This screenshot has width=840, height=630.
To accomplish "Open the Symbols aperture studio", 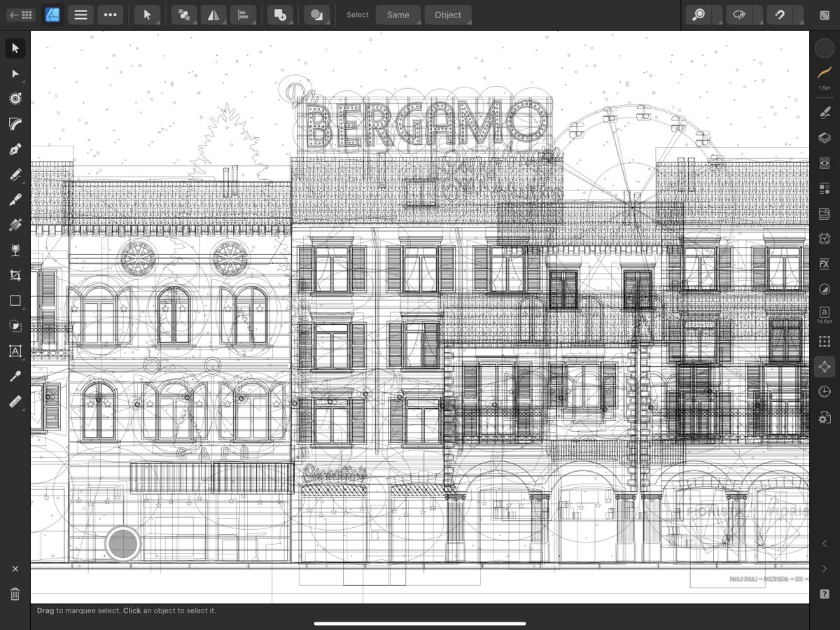I will point(825,239).
